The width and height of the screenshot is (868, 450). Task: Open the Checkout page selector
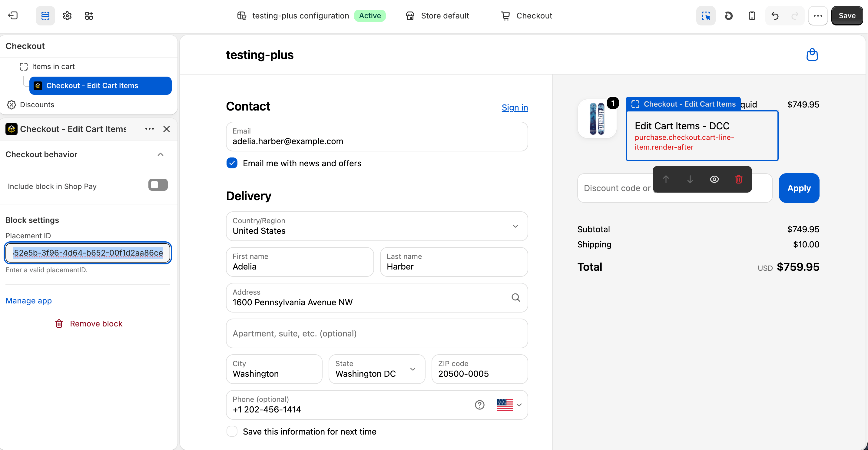click(526, 16)
